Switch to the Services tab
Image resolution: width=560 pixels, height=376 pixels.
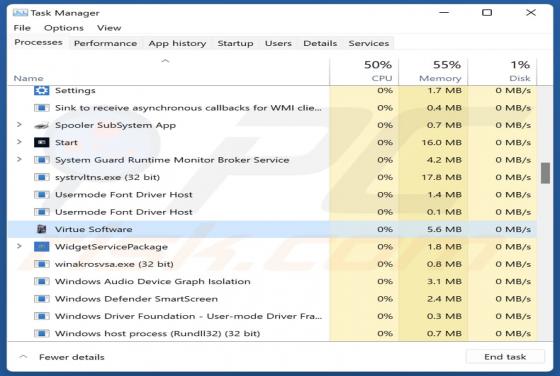369,43
